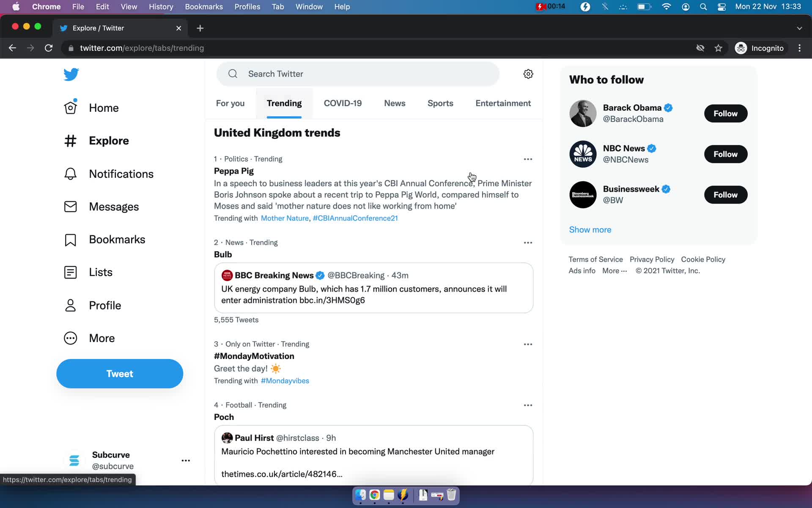This screenshot has width=812, height=508.
Task: Click the Mother Nature trending link
Action: tap(284, 218)
